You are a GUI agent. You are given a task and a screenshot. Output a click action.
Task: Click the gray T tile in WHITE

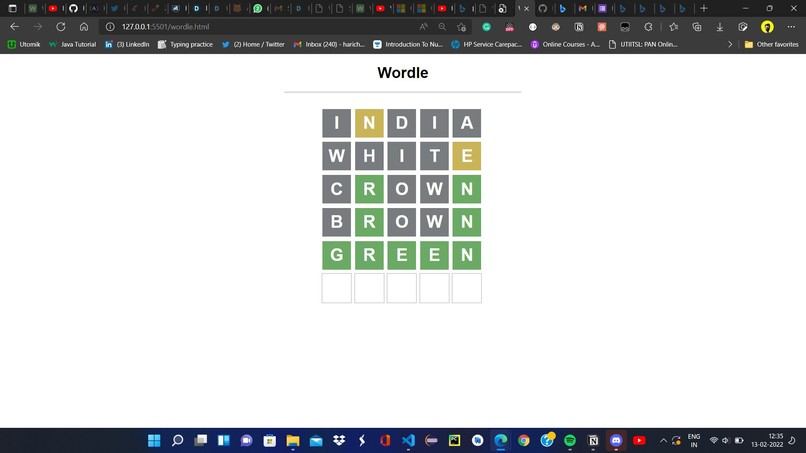coord(434,155)
